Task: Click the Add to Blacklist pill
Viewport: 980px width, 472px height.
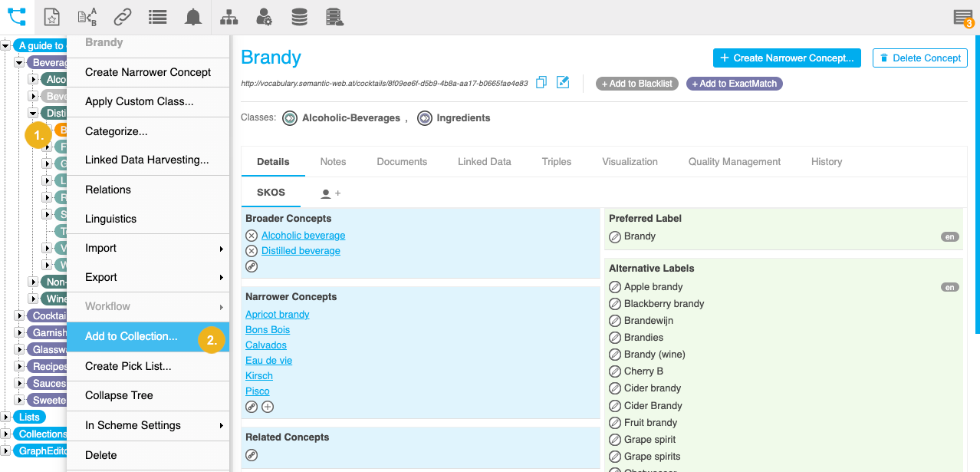Action: [x=636, y=84]
